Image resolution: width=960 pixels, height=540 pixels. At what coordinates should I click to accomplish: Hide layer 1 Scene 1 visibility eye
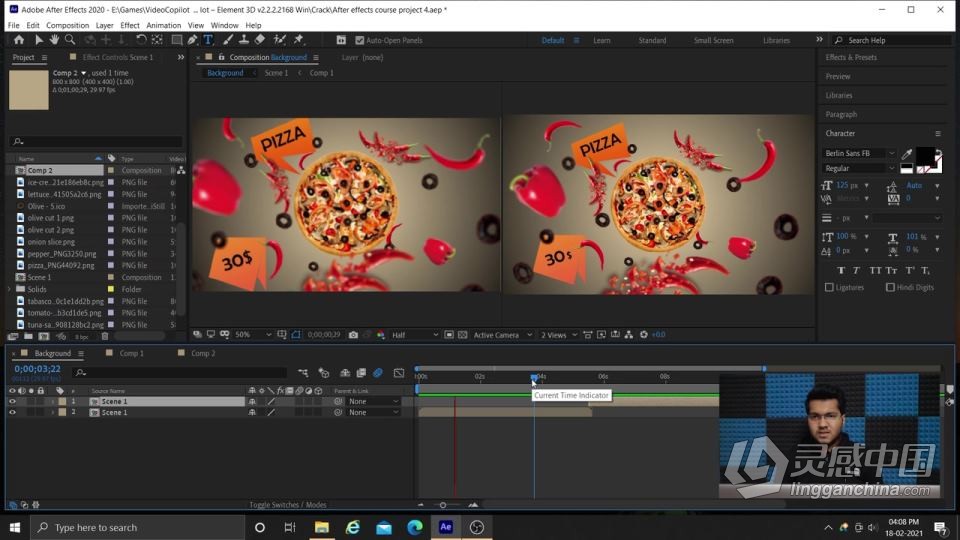pos(12,402)
